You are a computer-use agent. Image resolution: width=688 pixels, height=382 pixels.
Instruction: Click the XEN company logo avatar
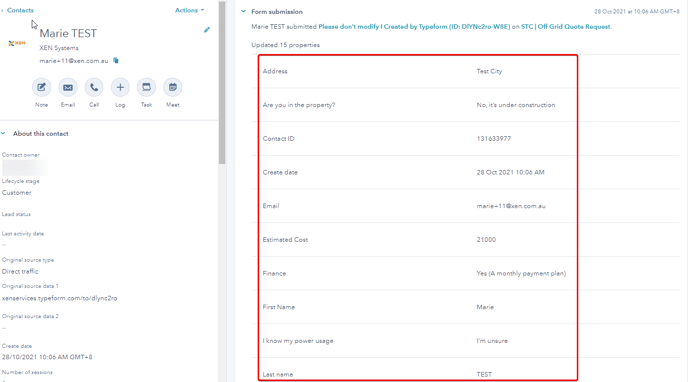(17, 43)
